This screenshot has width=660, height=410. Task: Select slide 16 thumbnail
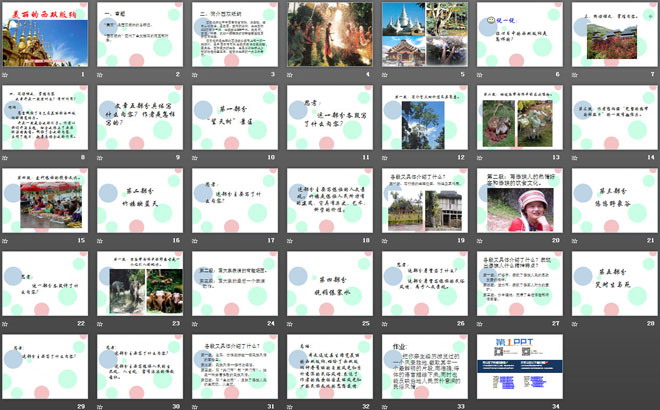click(140, 200)
